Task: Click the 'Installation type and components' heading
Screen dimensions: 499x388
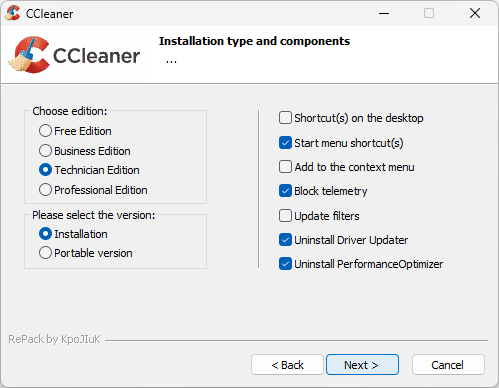Action: 254,41
